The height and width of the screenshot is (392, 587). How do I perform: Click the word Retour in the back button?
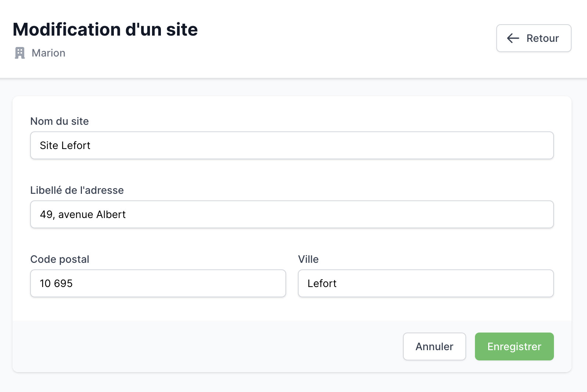pyautogui.click(x=543, y=38)
